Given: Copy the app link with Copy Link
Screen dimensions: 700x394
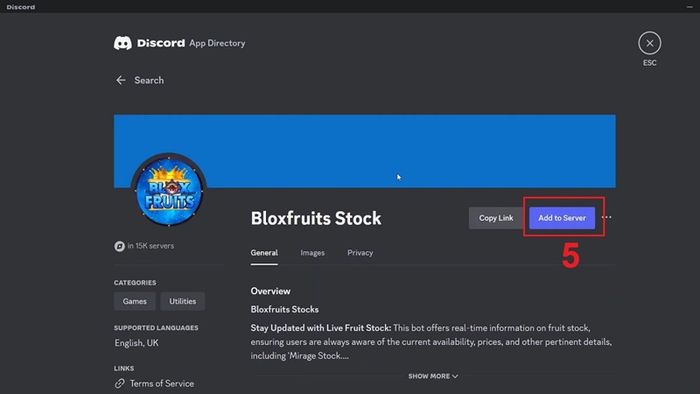Looking at the screenshot, I should [x=496, y=218].
